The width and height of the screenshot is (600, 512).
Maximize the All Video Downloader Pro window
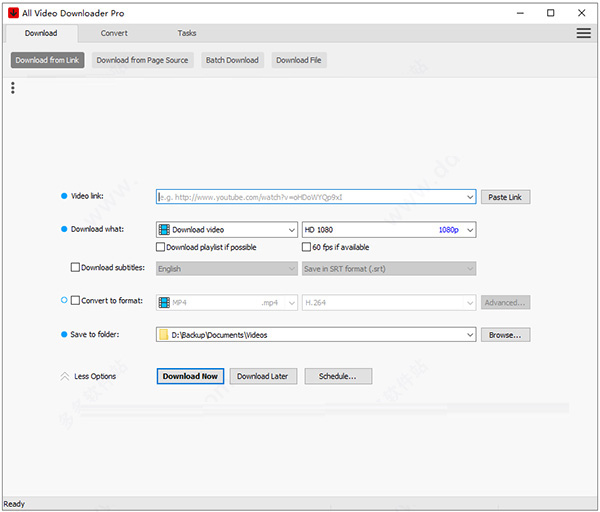pyautogui.click(x=550, y=13)
